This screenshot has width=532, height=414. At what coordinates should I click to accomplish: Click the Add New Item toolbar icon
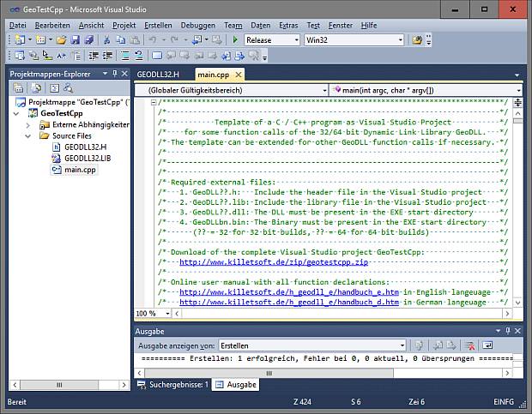(41, 40)
